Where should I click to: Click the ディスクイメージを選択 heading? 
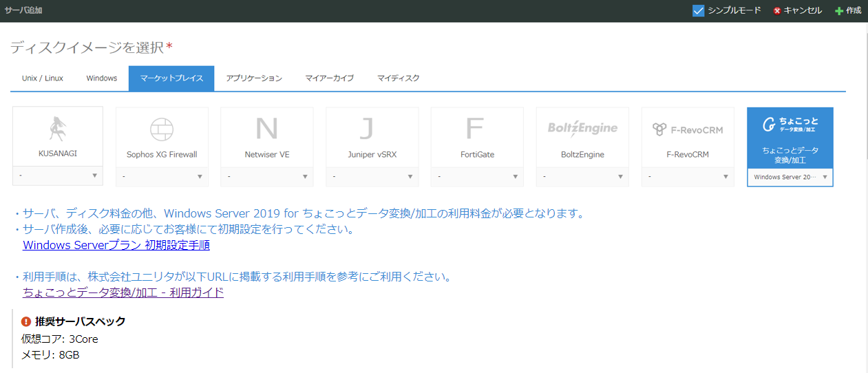[87, 47]
